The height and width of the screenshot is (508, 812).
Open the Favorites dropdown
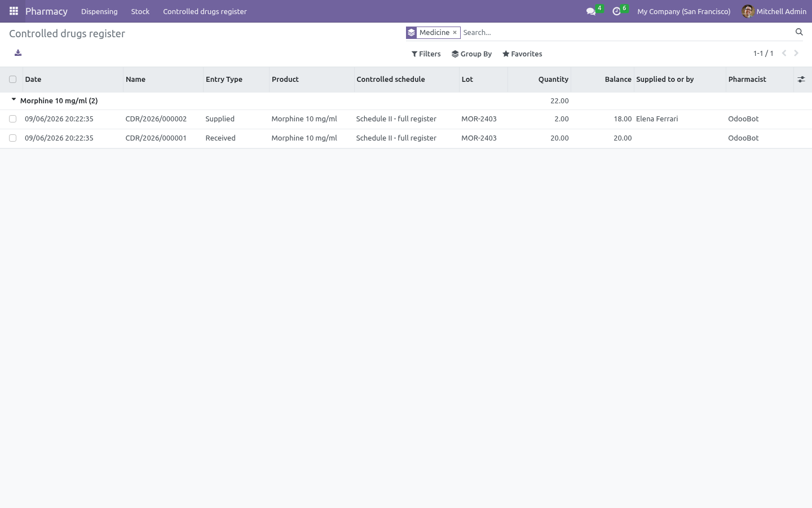coord(522,54)
